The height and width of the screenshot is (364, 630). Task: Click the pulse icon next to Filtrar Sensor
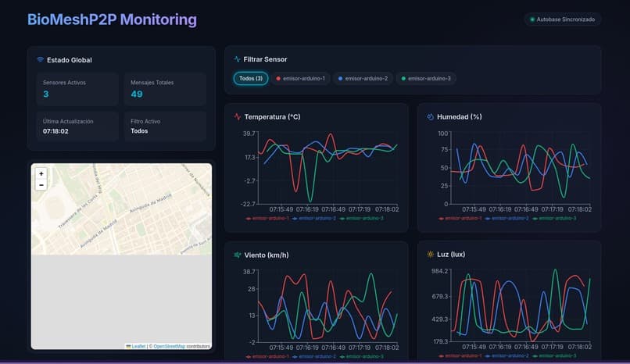[x=237, y=59]
